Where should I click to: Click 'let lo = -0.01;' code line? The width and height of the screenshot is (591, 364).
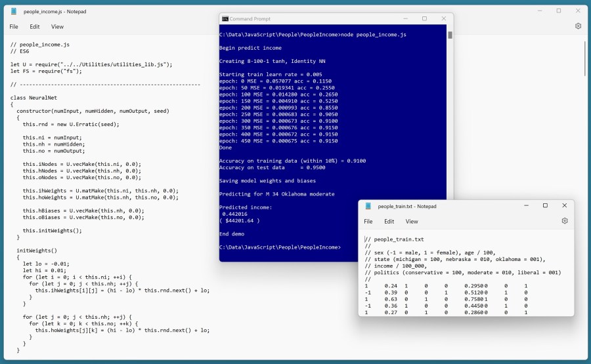tap(46, 264)
